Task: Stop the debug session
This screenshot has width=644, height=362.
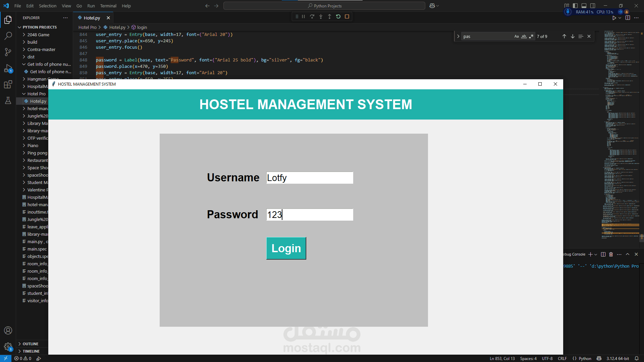Action: click(347, 16)
